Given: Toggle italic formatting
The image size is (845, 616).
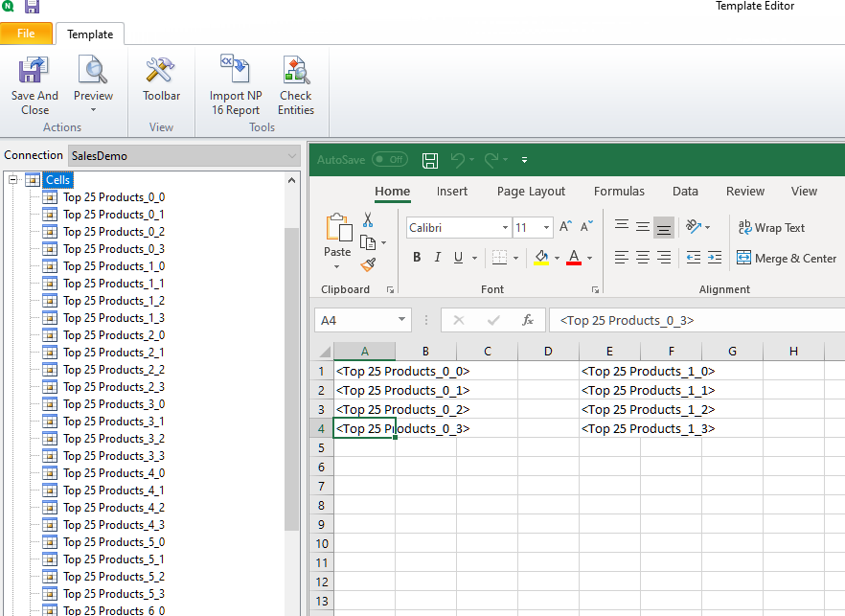Looking at the screenshot, I should click(439, 258).
